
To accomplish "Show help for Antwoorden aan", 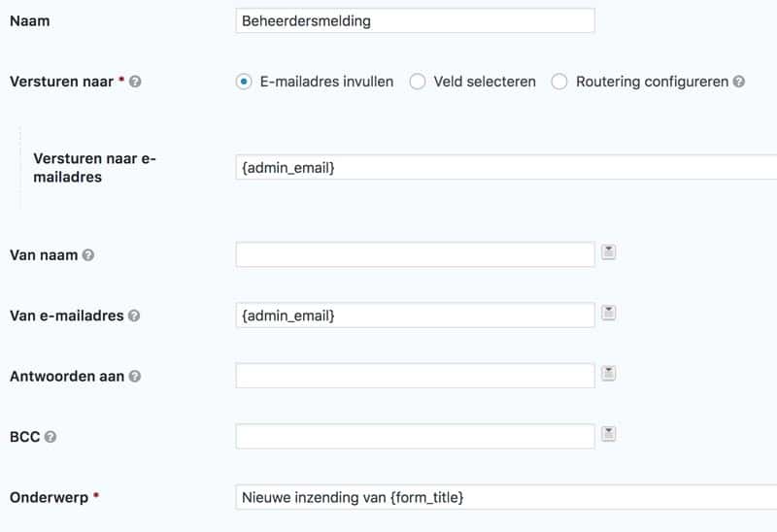I will tap(135, 377).
